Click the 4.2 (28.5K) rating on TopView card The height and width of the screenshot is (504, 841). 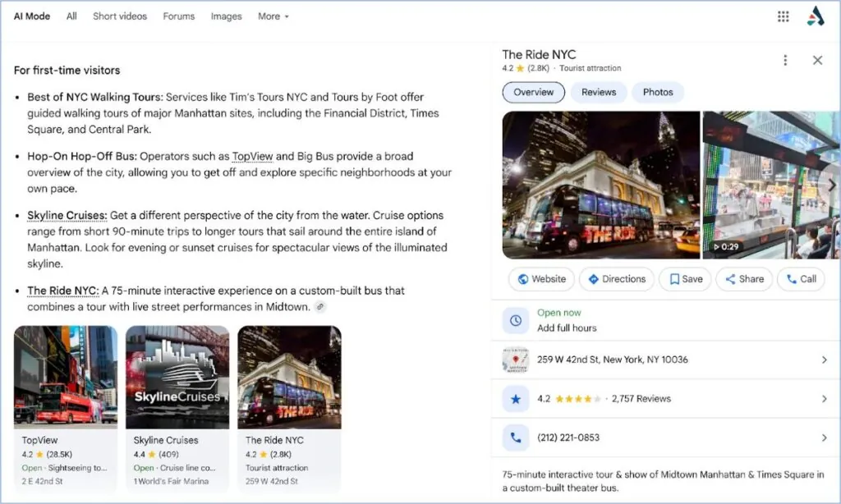(x=47, y=455)
